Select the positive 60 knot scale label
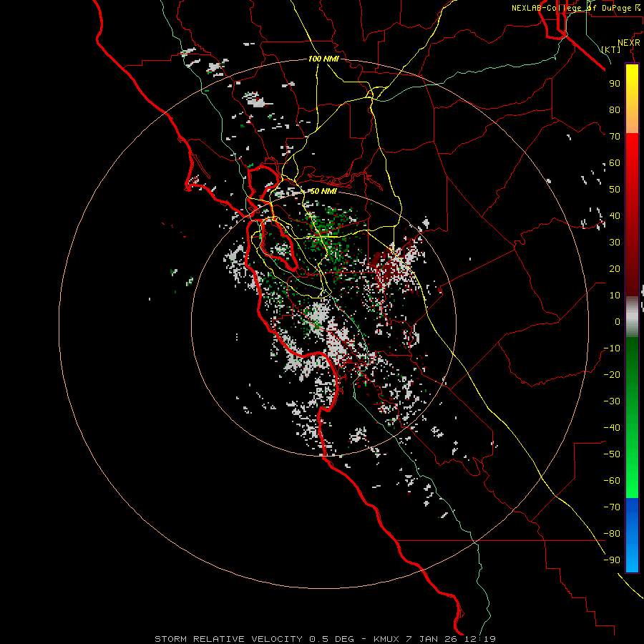Image resolution: width=644 pixels, height=644 pixels. point(615,162)
